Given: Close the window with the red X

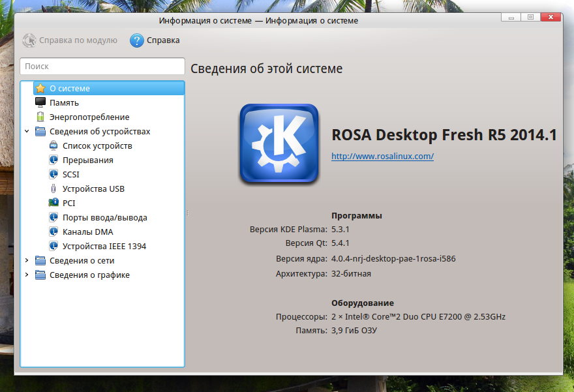Looking at the screenshot, I should click(x=551, y=17).
